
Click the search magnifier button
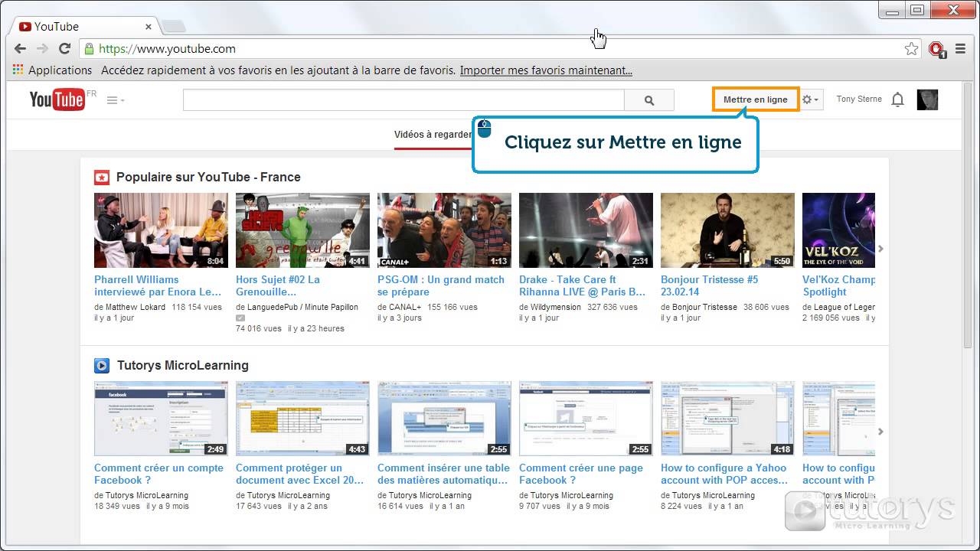[649, 99]
